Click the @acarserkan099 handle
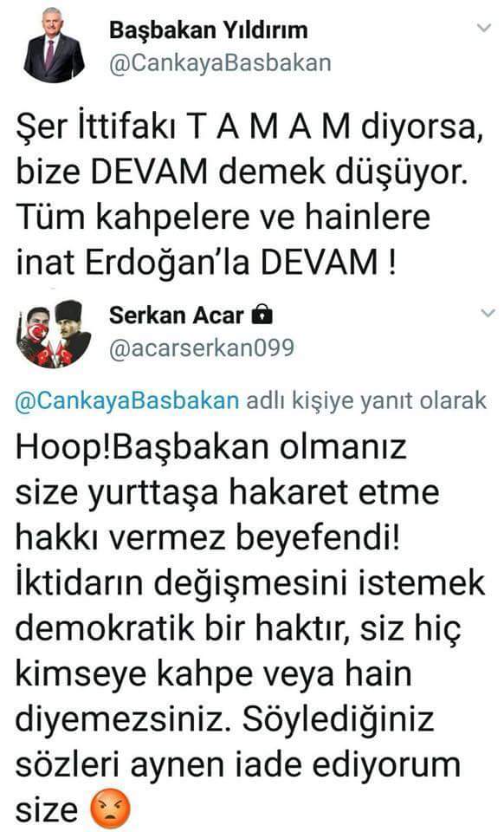Viewport: 504px width, 832px height. (x=202, y=348)
